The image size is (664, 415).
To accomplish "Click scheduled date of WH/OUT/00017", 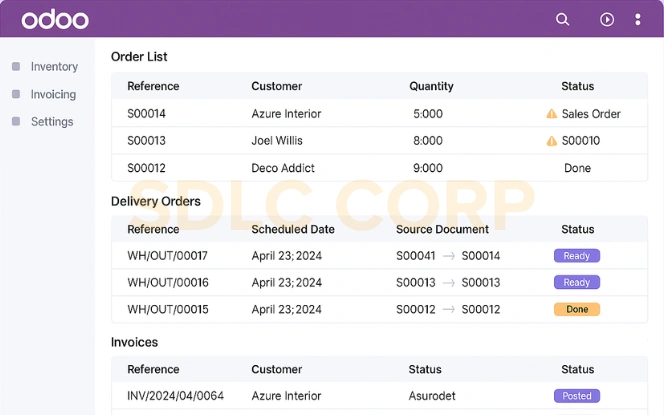I will [287, 256].
